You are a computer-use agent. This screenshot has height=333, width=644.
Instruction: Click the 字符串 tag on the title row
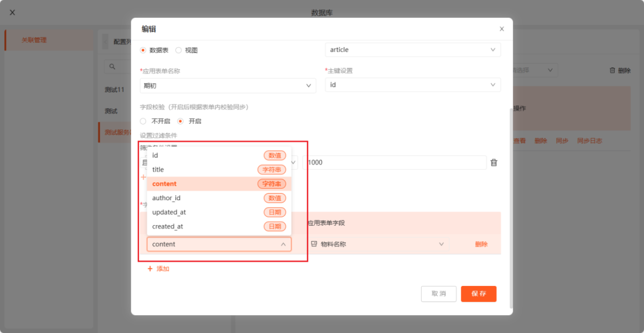point(272,169)
